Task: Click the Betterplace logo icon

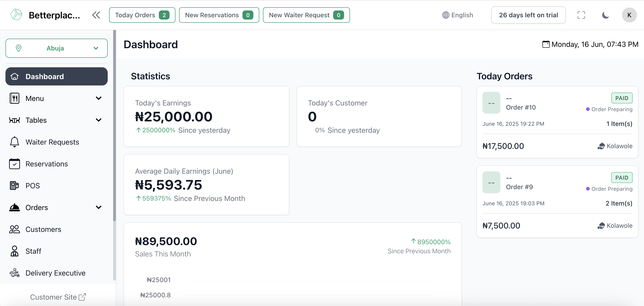Action: [x=16, y=15]
